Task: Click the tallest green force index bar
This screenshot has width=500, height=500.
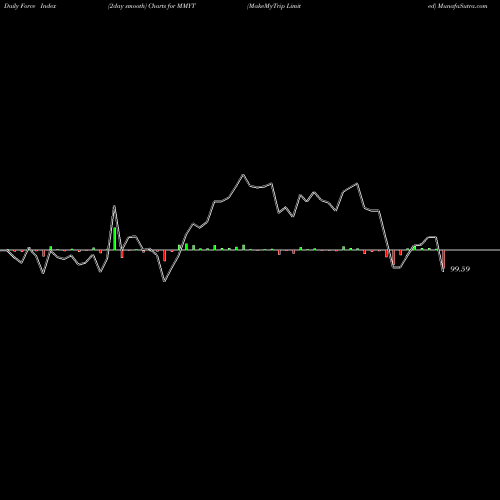Action: (x=115, y=238)
